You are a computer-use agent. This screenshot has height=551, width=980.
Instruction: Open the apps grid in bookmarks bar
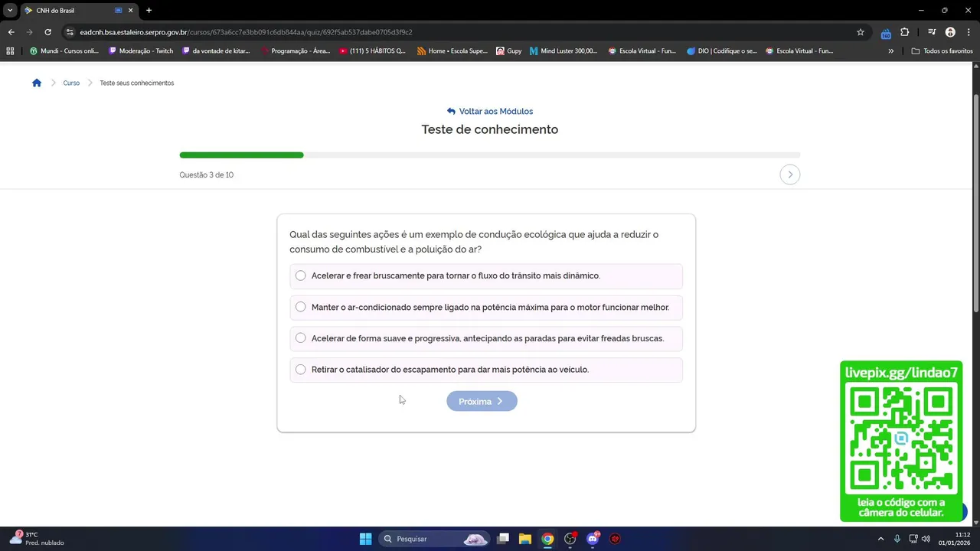pos(10,51)
